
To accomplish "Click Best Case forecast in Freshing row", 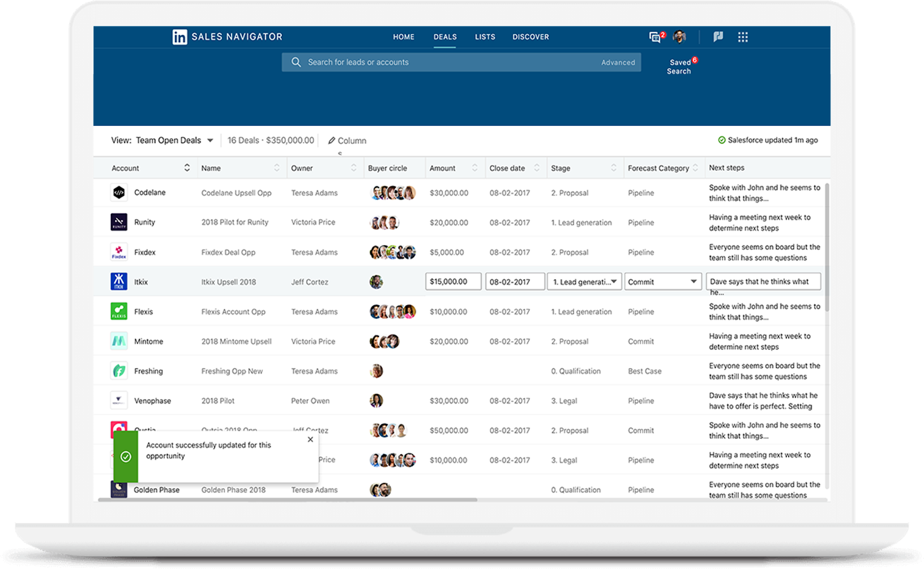I will tap(644, 371).
